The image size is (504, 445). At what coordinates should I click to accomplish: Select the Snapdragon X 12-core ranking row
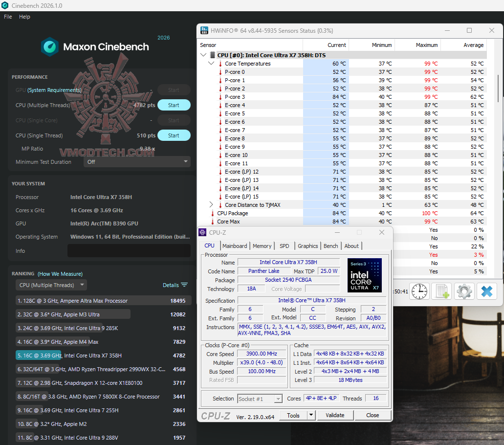point(103,382)
